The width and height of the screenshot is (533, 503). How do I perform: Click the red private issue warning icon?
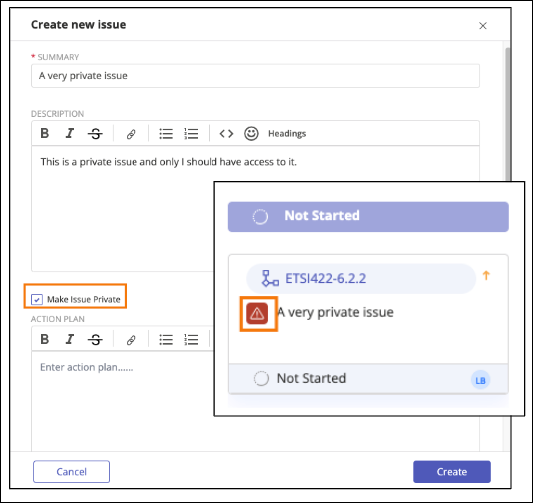[257, 314]
